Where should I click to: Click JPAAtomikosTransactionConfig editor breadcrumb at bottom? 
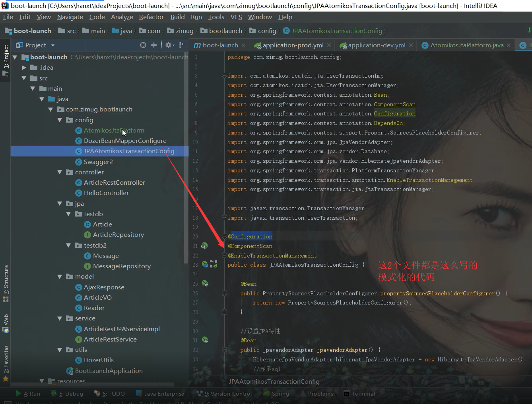pyautogui.click(x=274, y=381)
